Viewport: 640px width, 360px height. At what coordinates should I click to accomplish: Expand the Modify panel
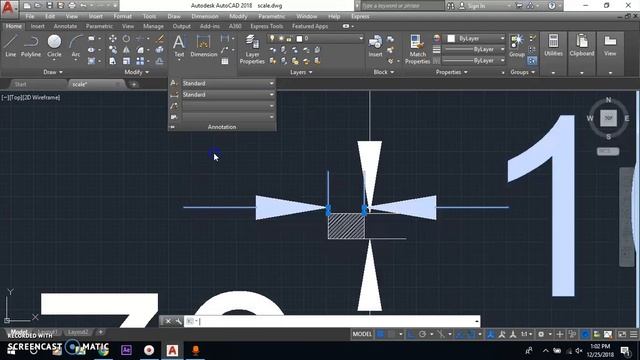137,72
